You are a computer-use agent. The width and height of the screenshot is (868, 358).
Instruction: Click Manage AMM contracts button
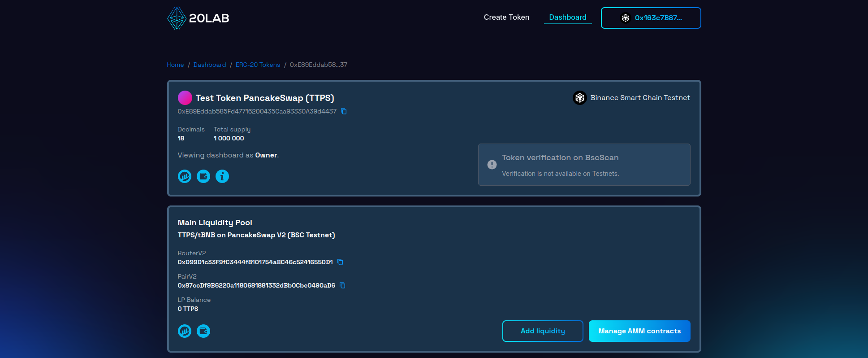tap(639, 331)
